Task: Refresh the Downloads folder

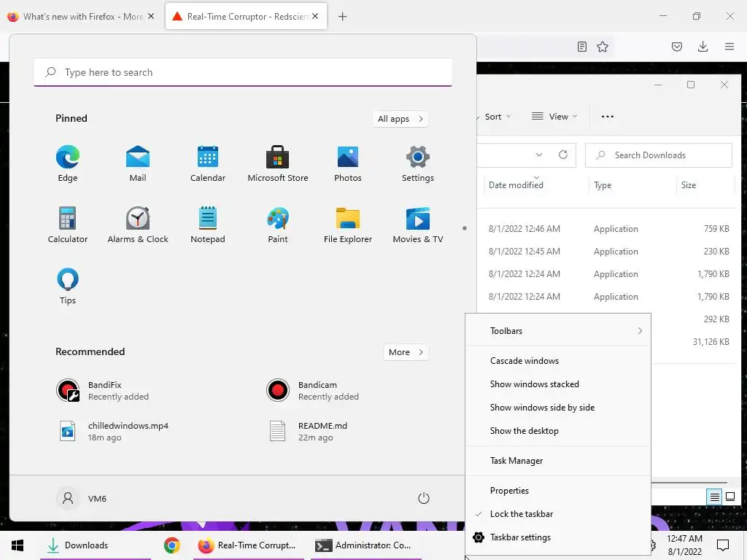Action: tap(562, 155)
